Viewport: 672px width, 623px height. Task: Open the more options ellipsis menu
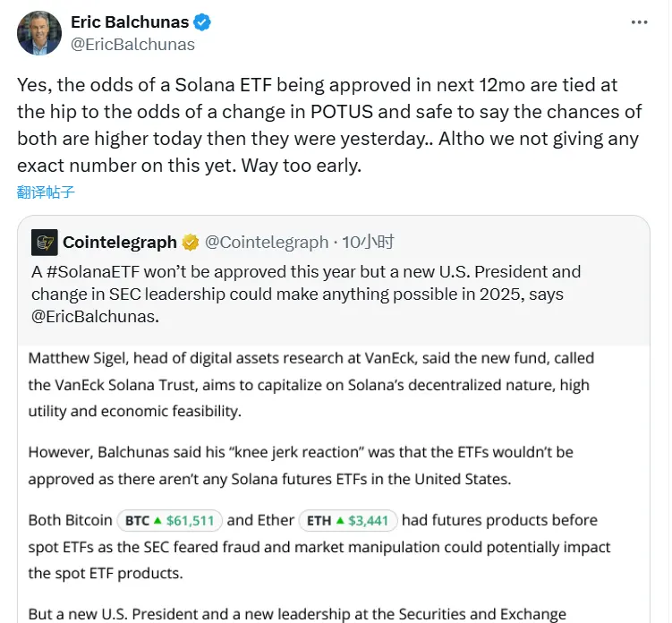point(638,21)
